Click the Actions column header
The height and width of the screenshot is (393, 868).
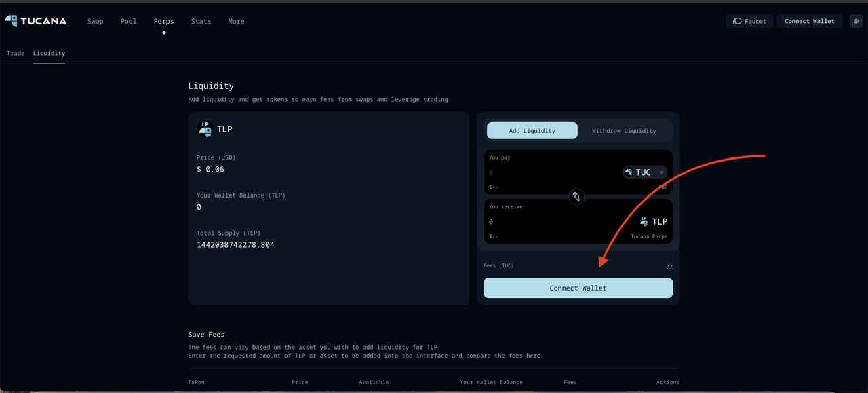click(x=668, y=382)
